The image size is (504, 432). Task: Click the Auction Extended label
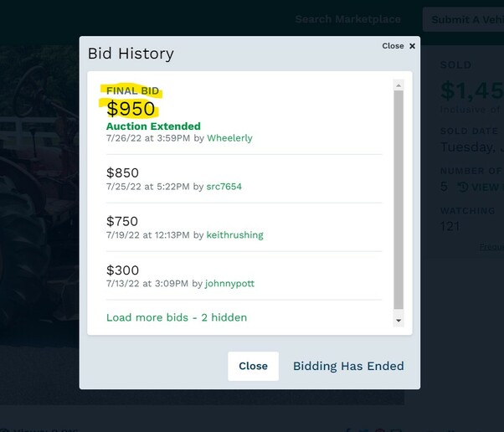click(153, 126)
